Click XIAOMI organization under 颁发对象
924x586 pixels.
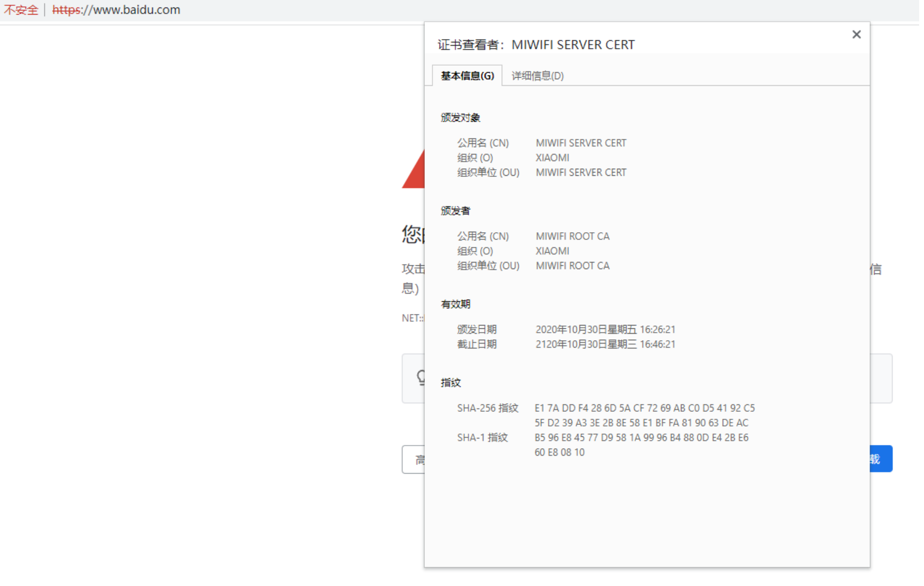click(x=552, y=157)
